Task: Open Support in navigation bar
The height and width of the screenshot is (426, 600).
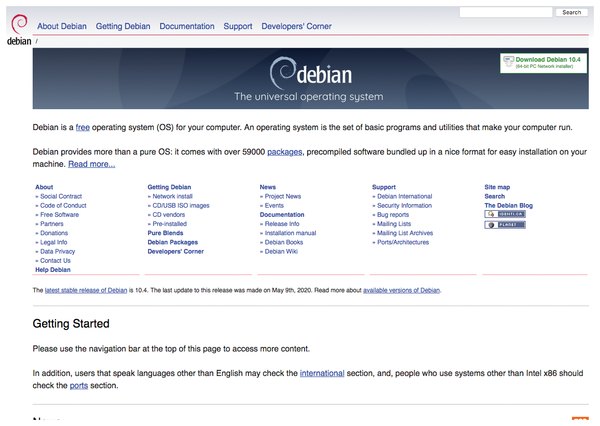Action: (x=238, y=26)
